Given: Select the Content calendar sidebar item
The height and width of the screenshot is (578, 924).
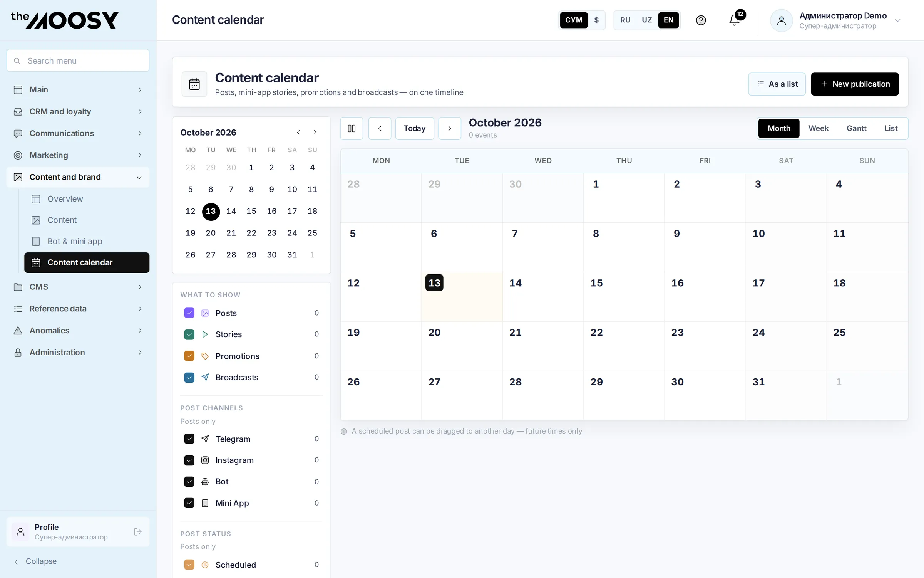Looking at the screenshot, I should click(87, 262).
